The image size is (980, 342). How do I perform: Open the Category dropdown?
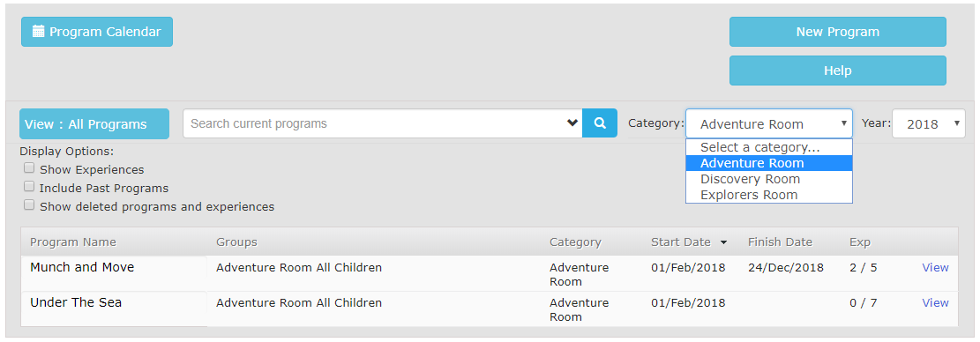pyautogui.click(x=769, y=123)
